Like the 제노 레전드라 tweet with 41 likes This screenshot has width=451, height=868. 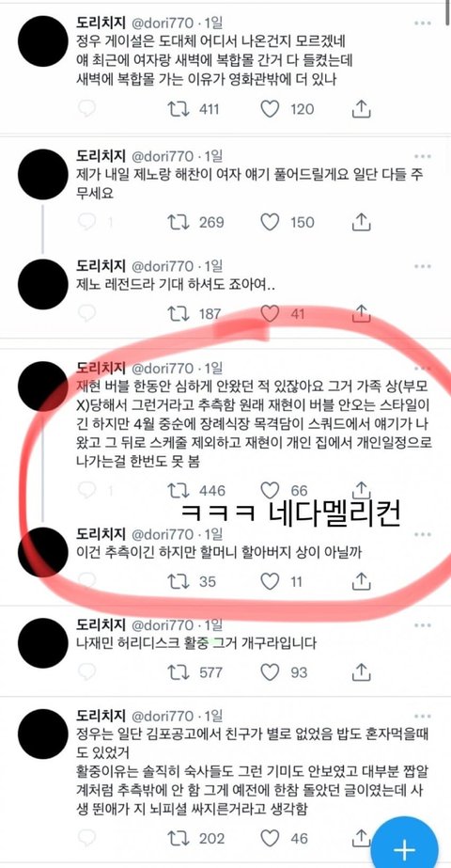pyautogui.click(x=270, y=314)
